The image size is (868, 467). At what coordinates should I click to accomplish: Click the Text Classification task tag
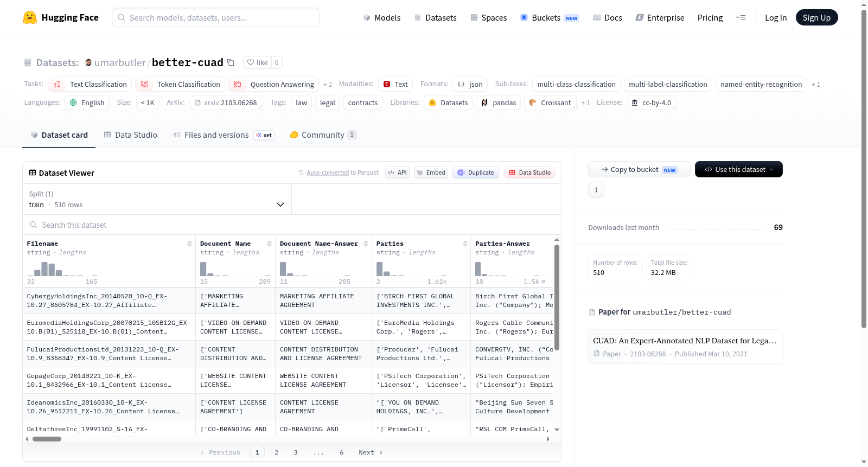click(x=90, y=84)
